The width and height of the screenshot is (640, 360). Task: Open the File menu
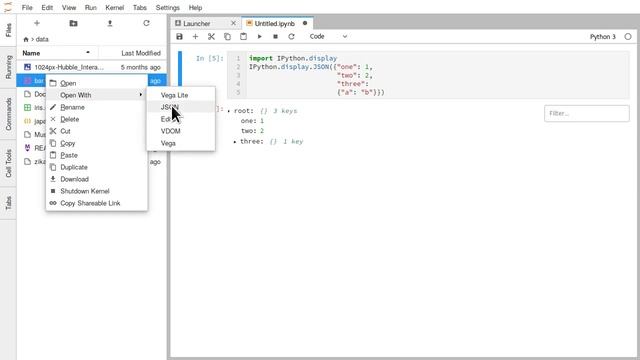point(27,8)
